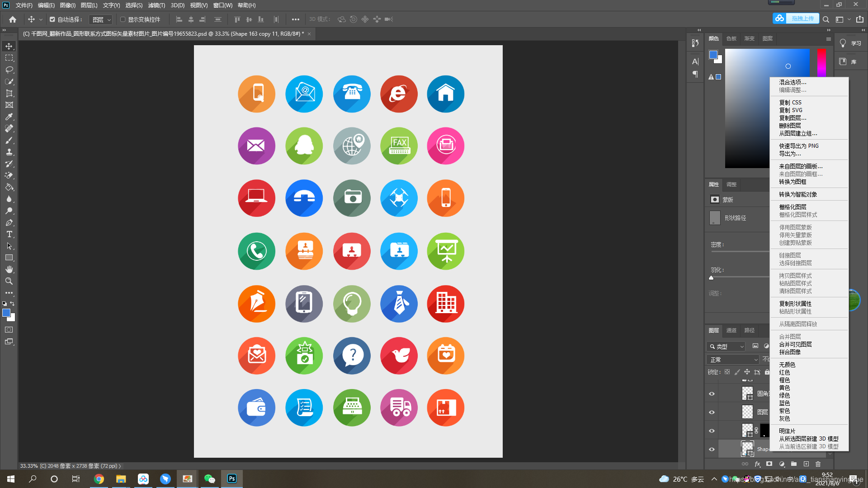Toggle the 自动选择 checkbox
Image resolution: width=868 pixels, height=488 pixels.
click(52, 19)
